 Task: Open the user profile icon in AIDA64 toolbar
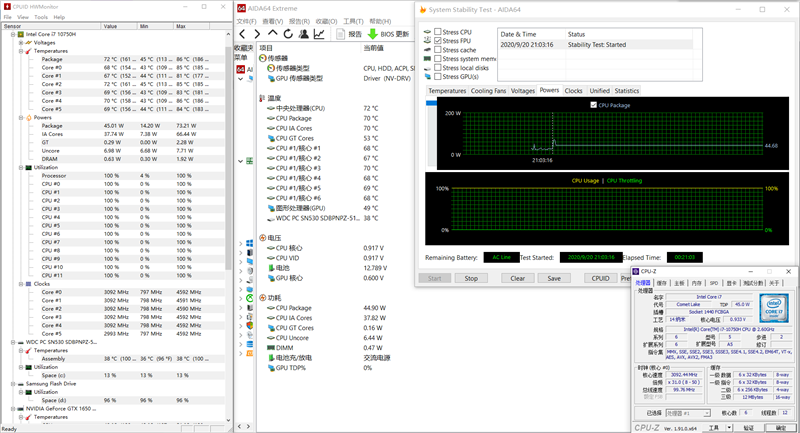coord(303,34)
